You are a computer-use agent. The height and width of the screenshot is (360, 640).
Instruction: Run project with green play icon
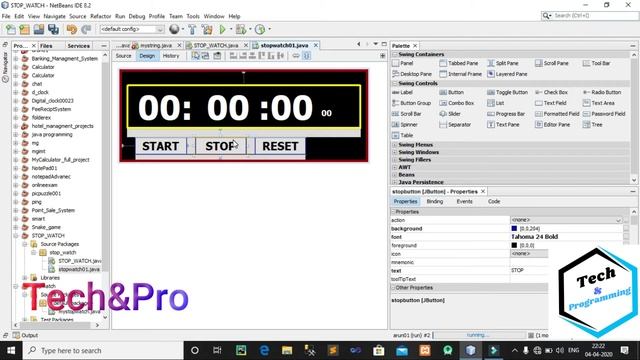coord(222,29)
